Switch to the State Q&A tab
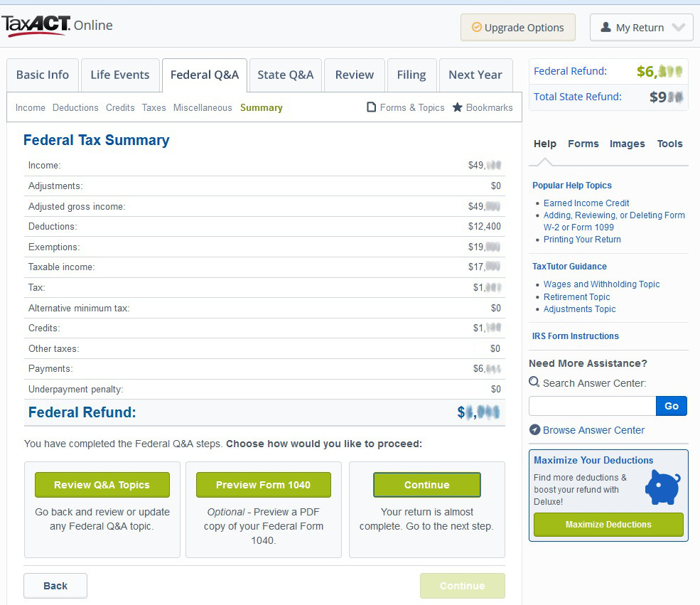 (x=285, y=75)
